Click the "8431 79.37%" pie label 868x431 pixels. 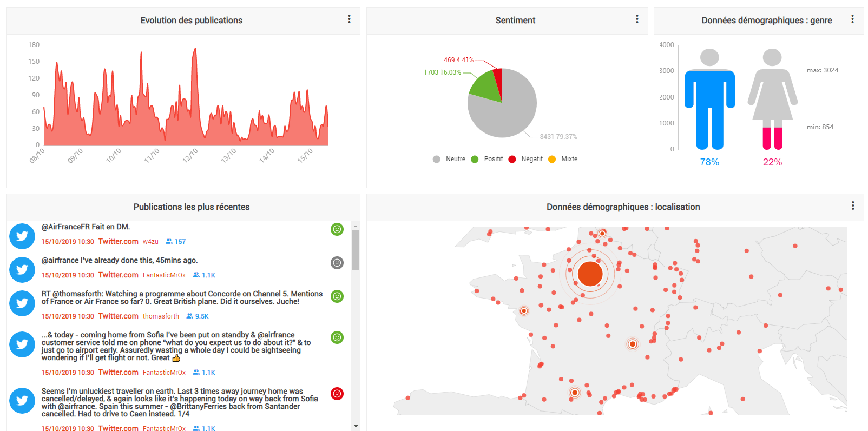558,137
